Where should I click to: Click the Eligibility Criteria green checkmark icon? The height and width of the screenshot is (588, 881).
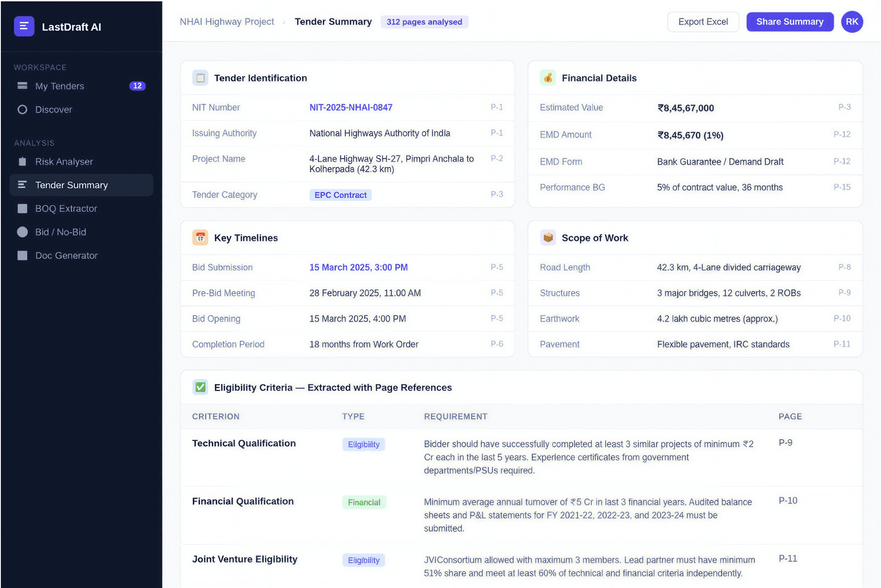point(200,387)
